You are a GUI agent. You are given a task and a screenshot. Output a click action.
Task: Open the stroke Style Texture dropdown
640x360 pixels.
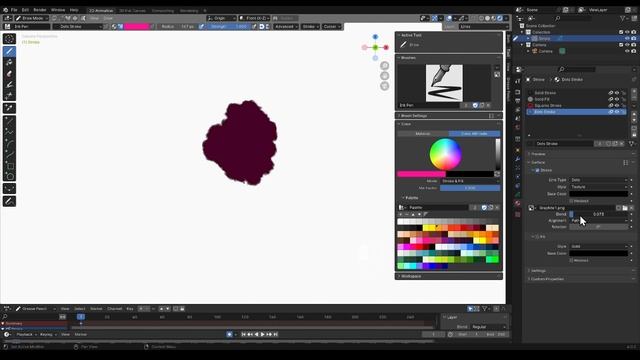tap(598, 187)
